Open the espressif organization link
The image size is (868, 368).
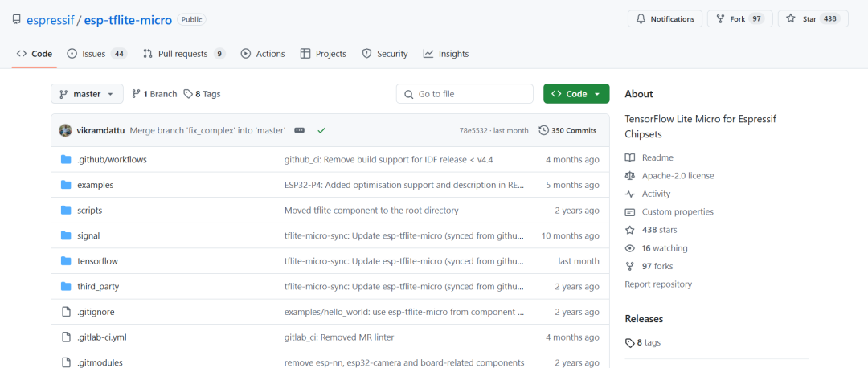click(49, 19)
